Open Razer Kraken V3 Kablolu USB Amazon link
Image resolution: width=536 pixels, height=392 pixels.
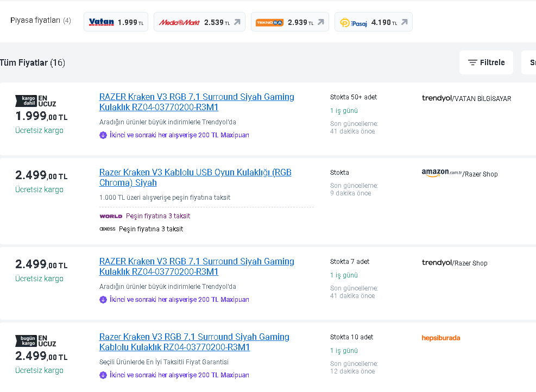[195, 178]
